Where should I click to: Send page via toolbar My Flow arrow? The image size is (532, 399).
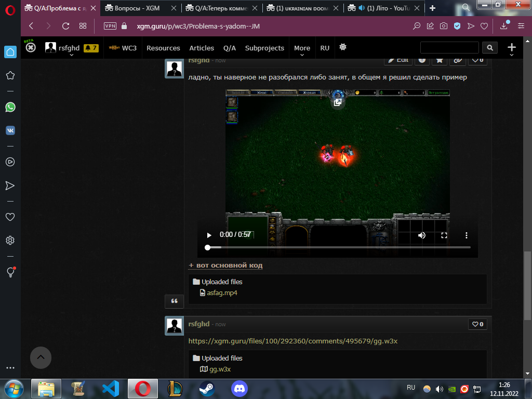[x=471, y=26]
